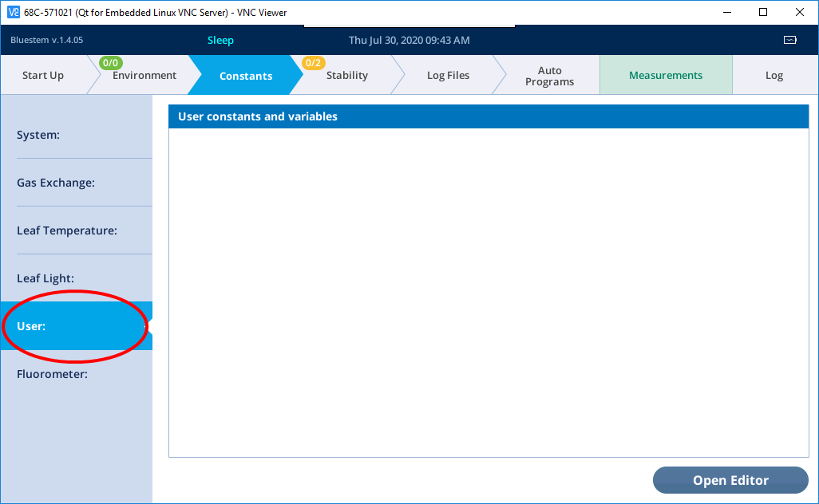Click the battery status icon
Screen dimensions: 819x504
tap(789, 40)
